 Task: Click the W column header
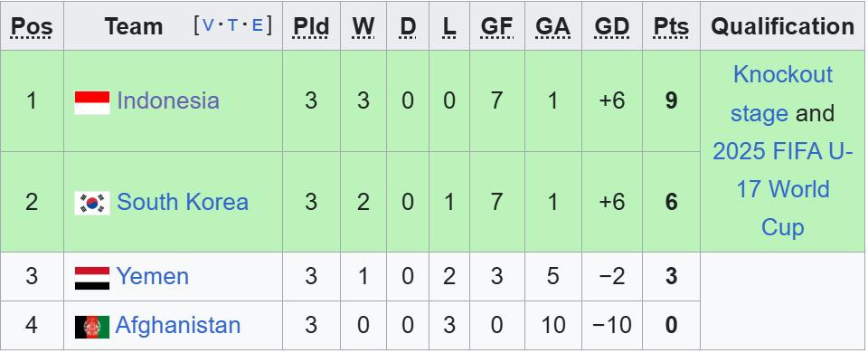click(363, 26)
